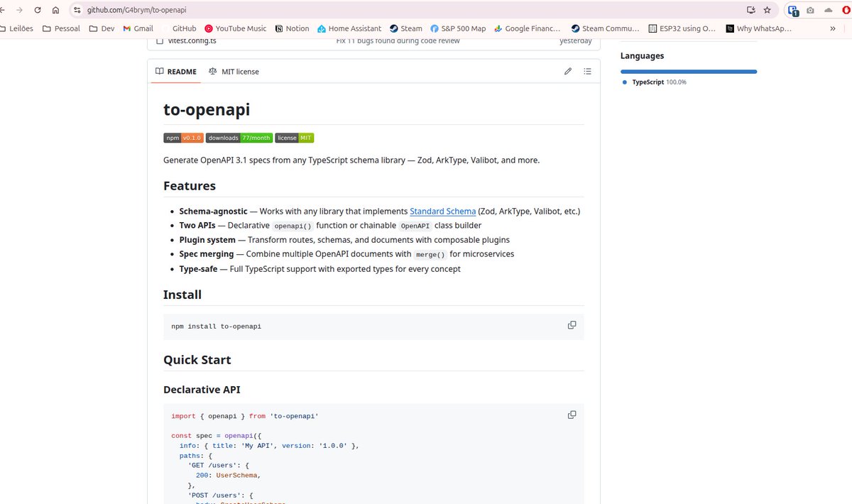
Task: Open the Google Finance bookmark
Action: tap(528, 28)
